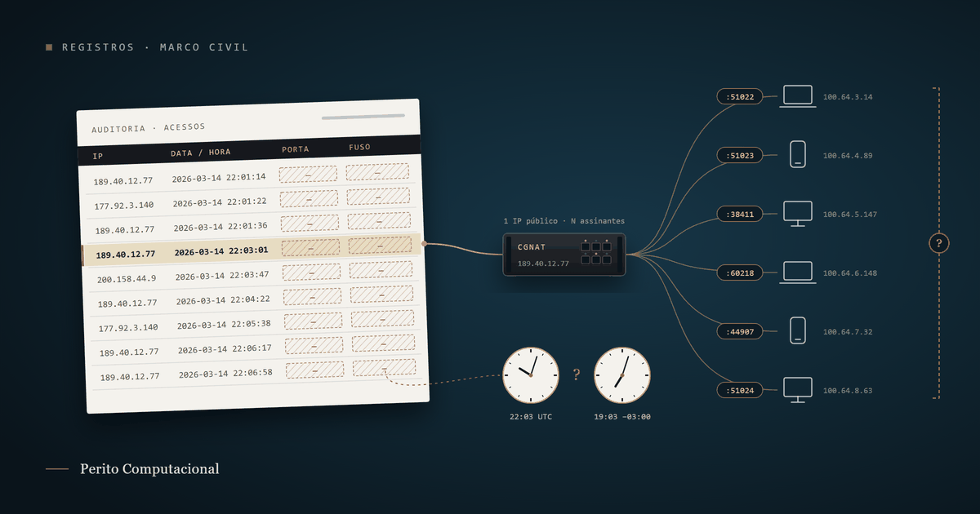Viewport: 980px width, 514px height.
Task: Click the clock labeled 19:03 -03:00
Action: 622,374
